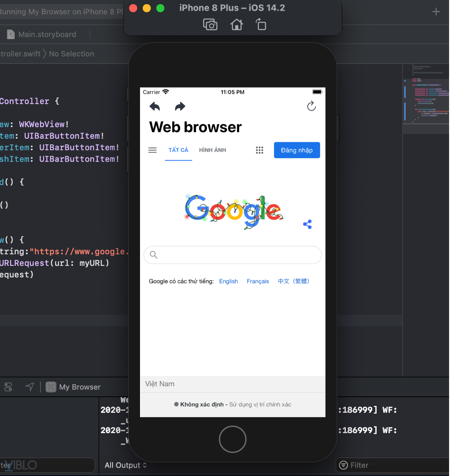Image resolution: width=450 pixels, height=476 pixels.
Task: Select the TẤT CẢ tab on Google
Action: (x=178, y=150)
